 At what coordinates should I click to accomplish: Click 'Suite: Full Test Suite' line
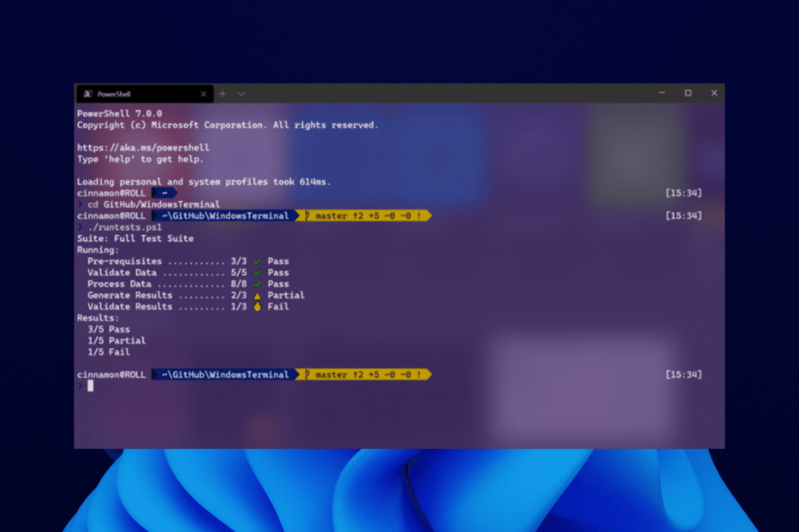[x=135, y=238]
